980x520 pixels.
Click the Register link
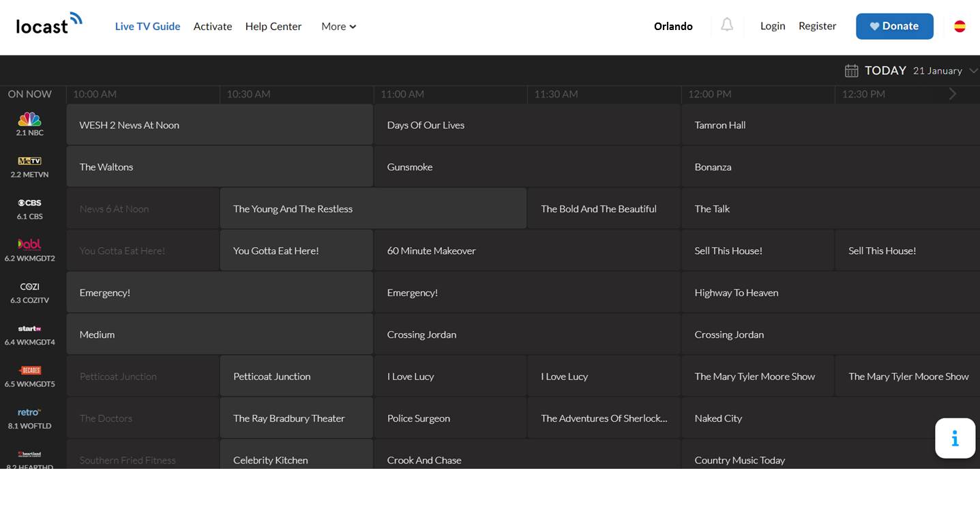pos(817,26)
